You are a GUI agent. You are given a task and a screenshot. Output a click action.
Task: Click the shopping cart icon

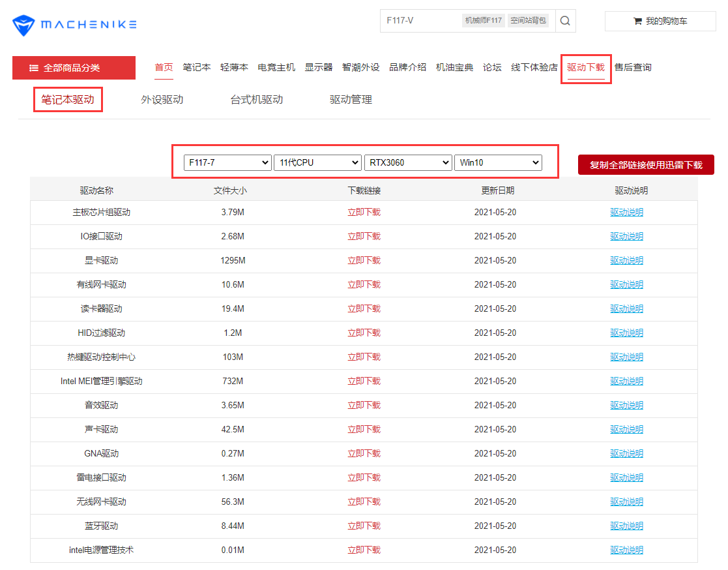(637, 22)
